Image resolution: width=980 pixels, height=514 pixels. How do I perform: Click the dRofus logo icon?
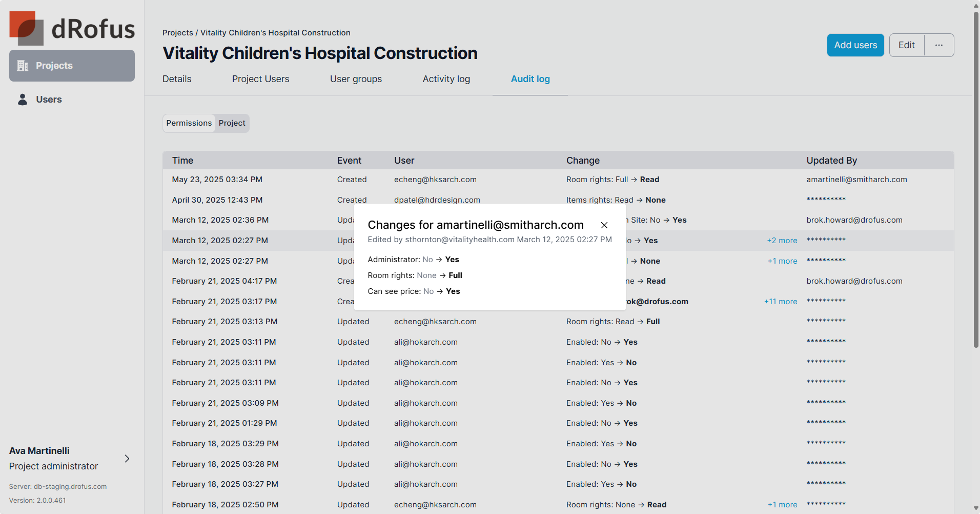coord(26,28)
